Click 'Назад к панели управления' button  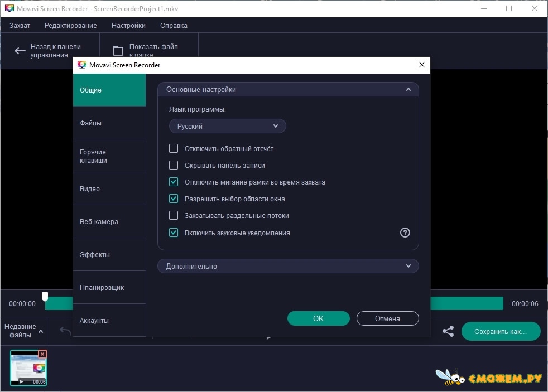(x=50, y=51)
